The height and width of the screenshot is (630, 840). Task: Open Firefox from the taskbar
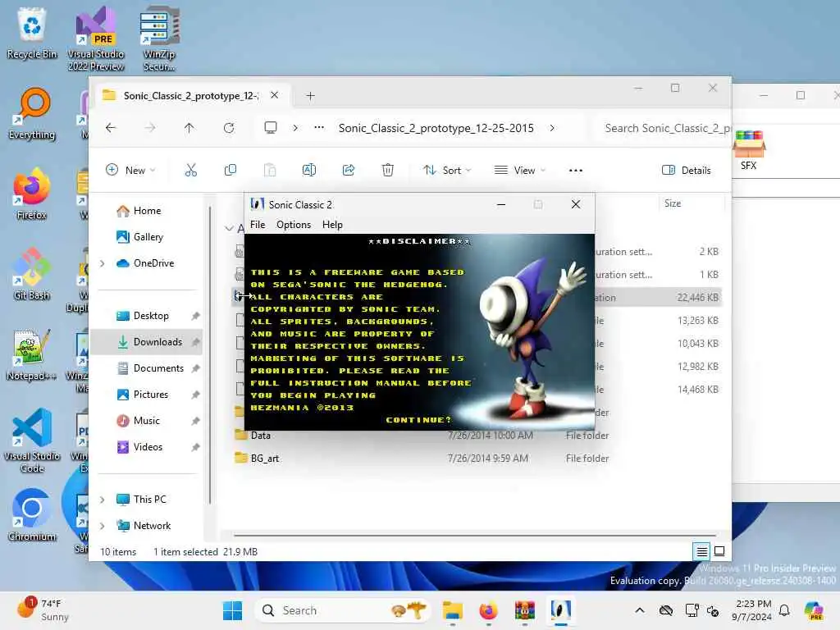489,610
